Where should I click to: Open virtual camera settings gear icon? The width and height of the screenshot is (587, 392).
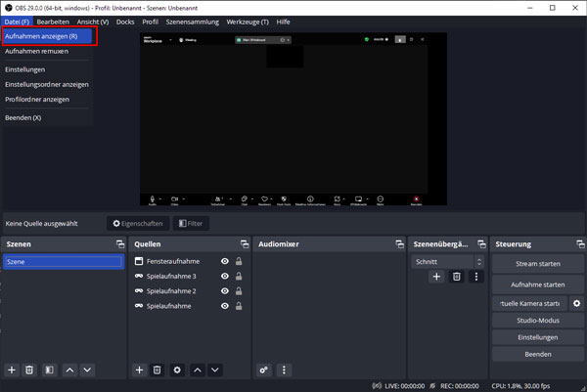(x=576, y=303)
